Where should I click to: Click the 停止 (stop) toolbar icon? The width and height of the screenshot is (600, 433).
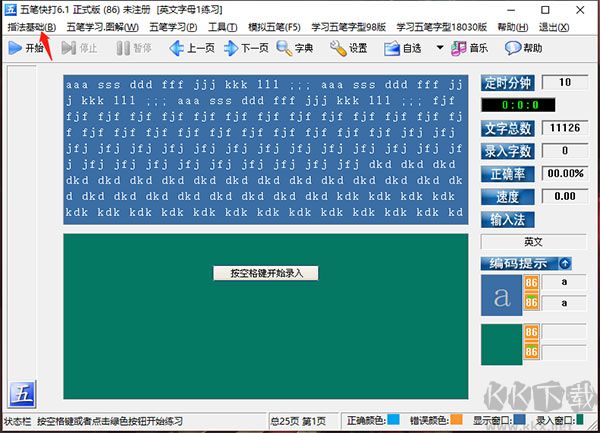[68, 48]
